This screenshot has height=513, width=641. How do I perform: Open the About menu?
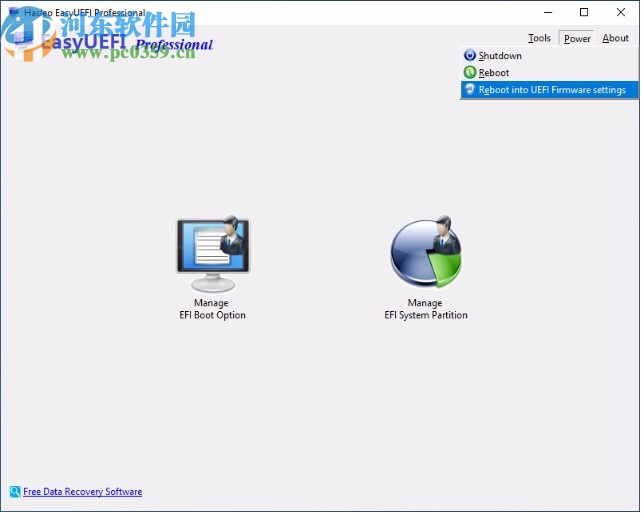click(x=615, y=38)
